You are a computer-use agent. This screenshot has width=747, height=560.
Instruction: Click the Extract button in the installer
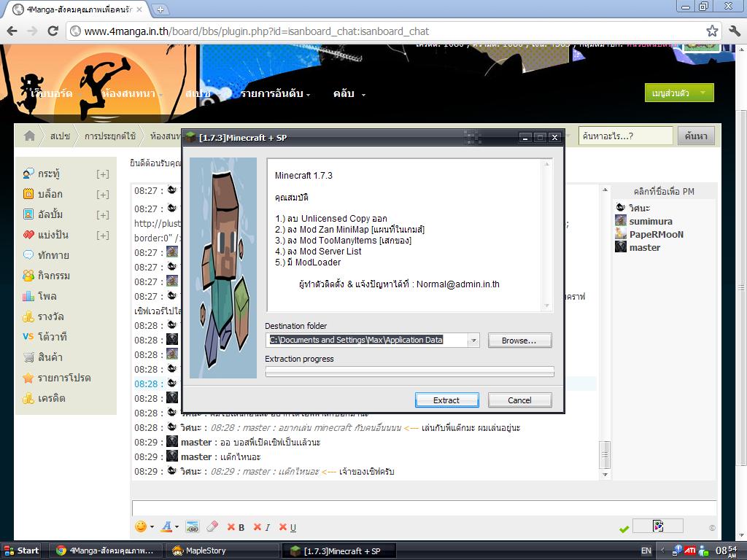pyautogui.click(x=446, y=400)
